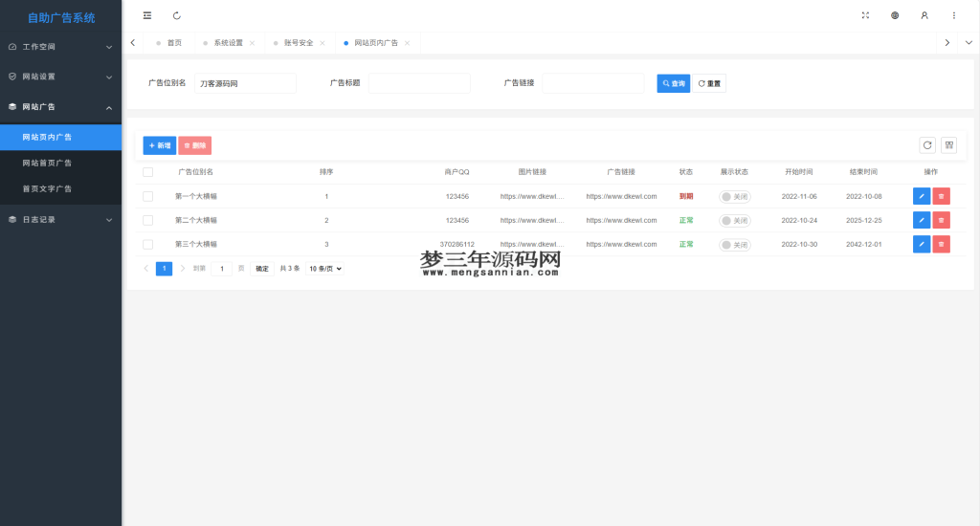Go to next page arrow in pagination

click(183, 269)
